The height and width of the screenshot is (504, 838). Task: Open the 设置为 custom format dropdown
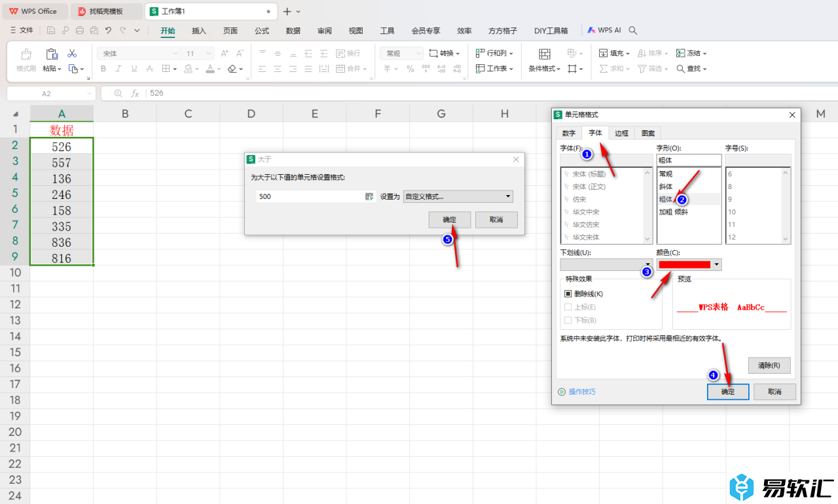coord(458,196)
